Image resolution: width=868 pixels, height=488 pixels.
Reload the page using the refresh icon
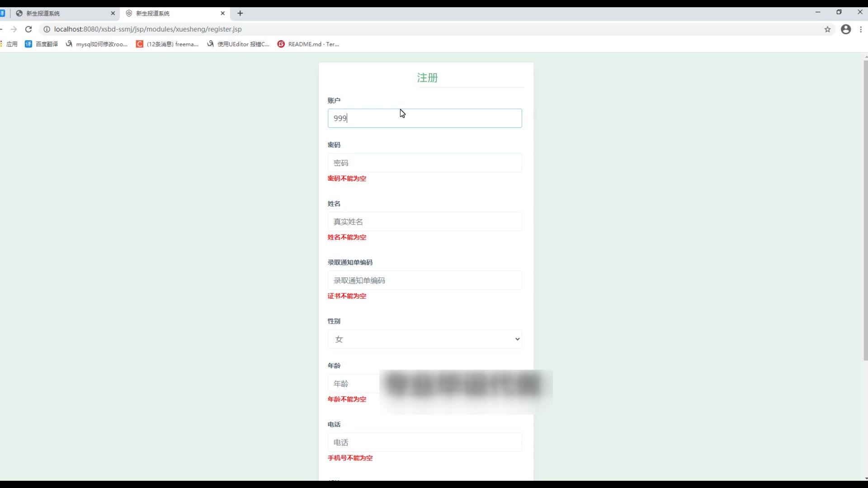point(28,29)
